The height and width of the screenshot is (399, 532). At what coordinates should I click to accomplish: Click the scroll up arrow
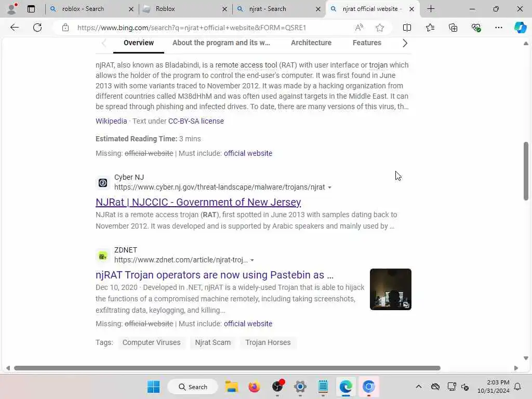click(x=526, y=44)
